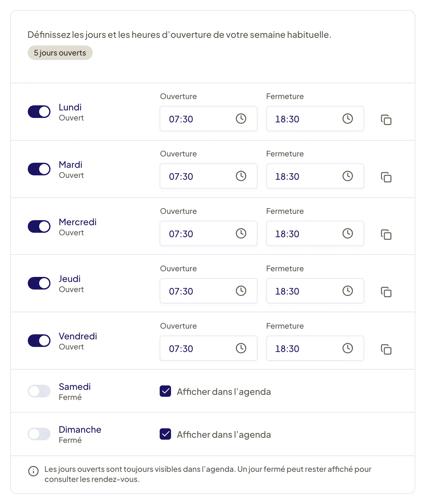The width and height of the screenshot is (426, 504).
Task: Uncheck Afficher dans l'agenda for Samedi
Action: (x=165, y=391)
